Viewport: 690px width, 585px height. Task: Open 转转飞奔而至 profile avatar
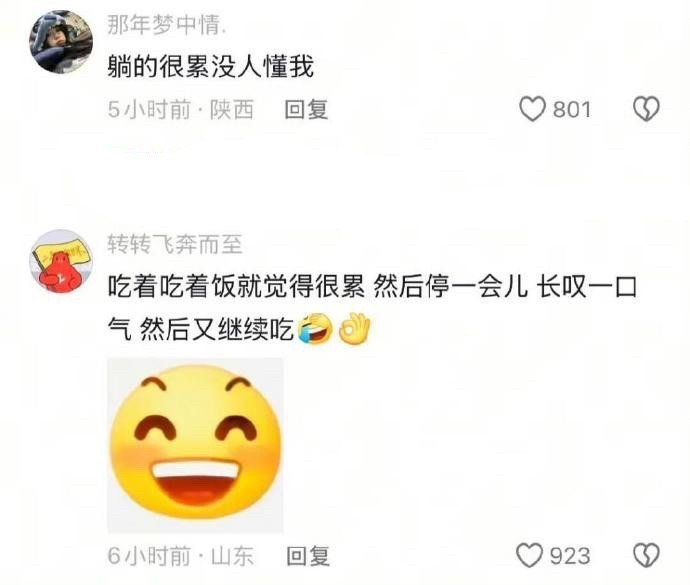click(61, 261)
